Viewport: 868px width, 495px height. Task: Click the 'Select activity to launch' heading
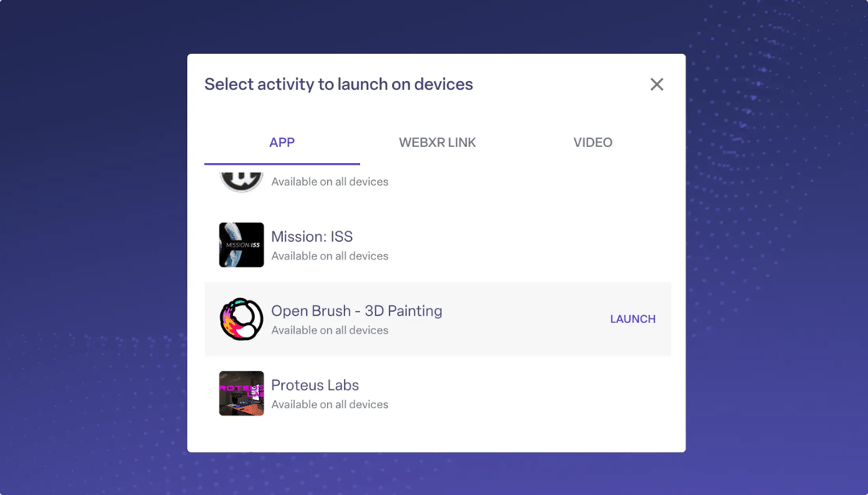click(x=338, y=84)
